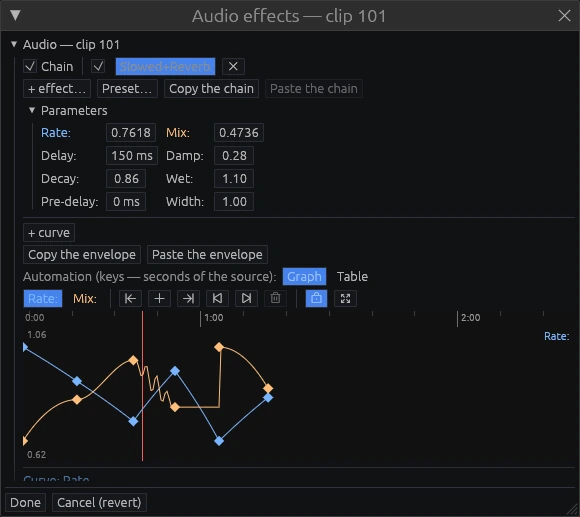Edit the Wet value 1.10
580x517 pixels.
(x=234, y=179)
